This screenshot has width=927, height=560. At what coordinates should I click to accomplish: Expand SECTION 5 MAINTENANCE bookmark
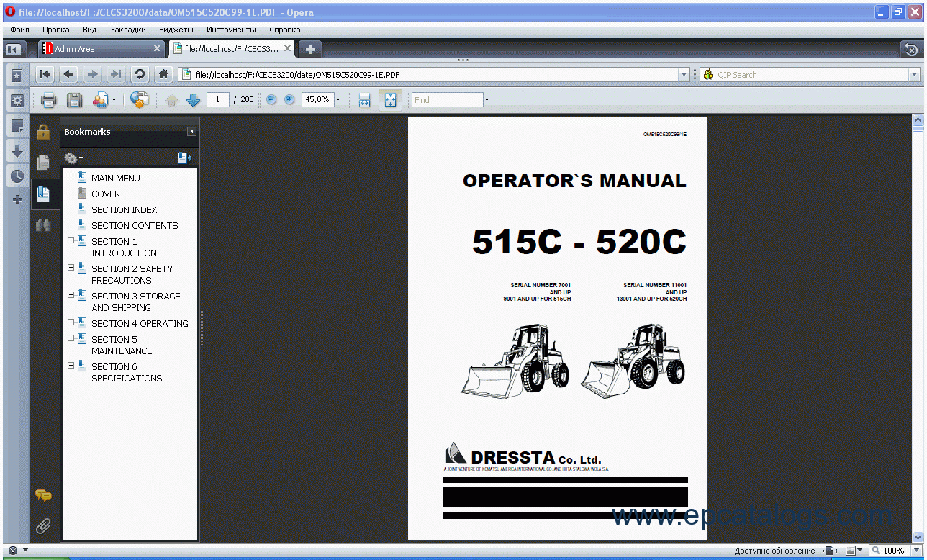tap(71, 338)
